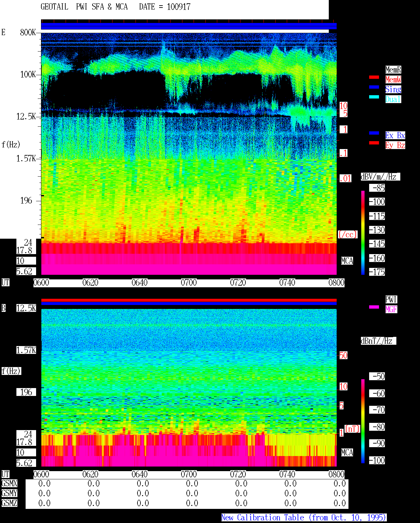420x523 pixels.
Task: Click the B panel label
Action: tap(4, 308)
